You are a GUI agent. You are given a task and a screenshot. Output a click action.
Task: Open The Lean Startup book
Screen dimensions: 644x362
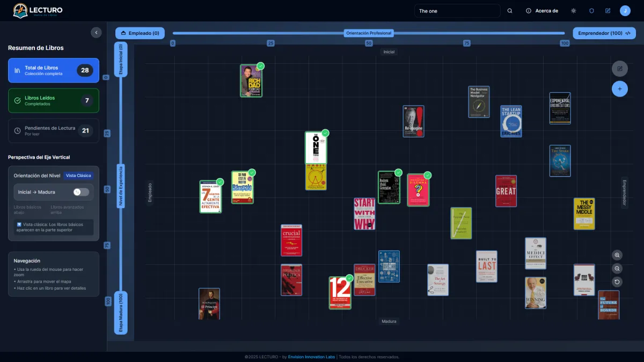(x=511, y=121)
